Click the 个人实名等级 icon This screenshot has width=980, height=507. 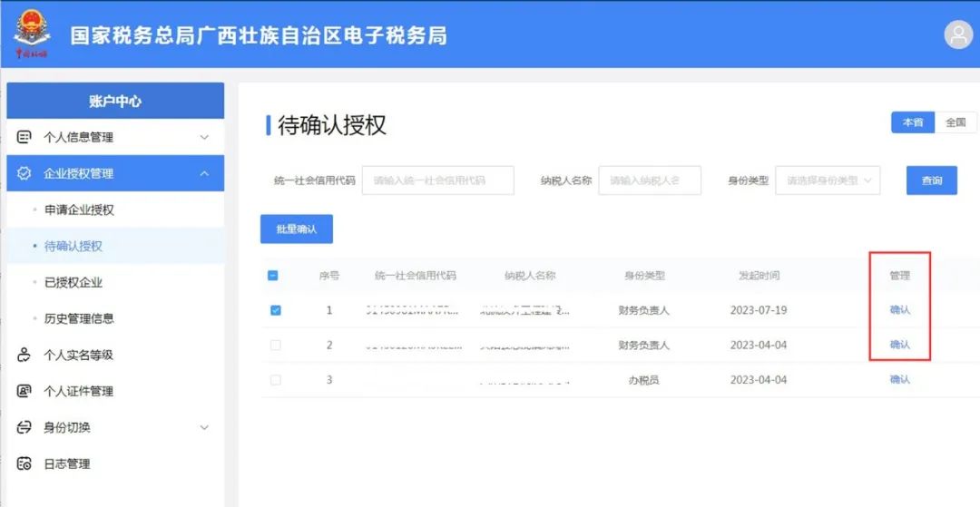[24, 355]
